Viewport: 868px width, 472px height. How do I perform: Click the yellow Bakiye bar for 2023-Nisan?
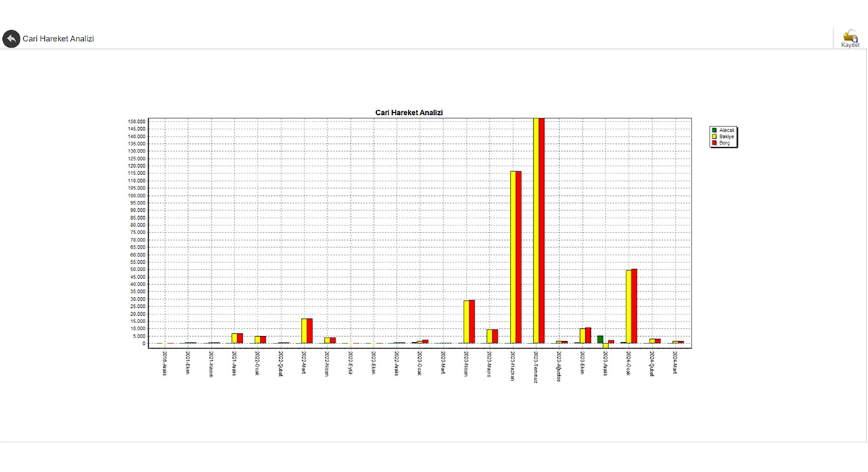[467, 322]
